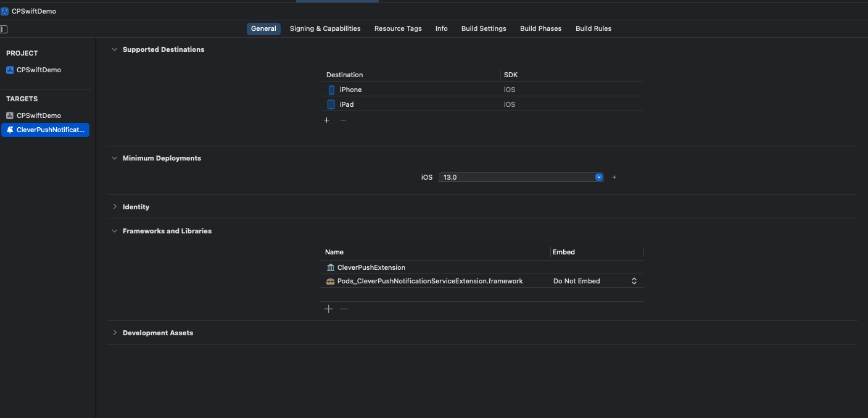Select the iPad destination row
The height and width of the screenshot is (418, 868).
click(x=482, y=104)
